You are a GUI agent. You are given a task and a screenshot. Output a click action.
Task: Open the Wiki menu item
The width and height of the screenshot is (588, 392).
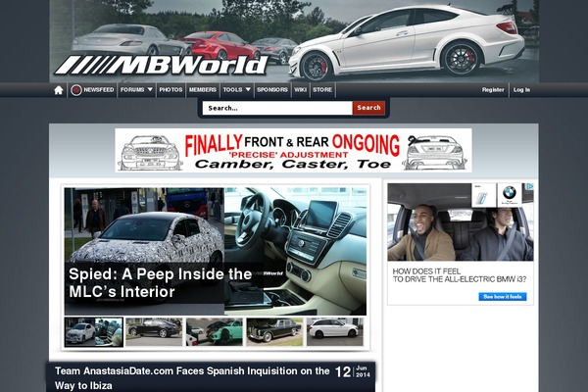coord(301,90)
